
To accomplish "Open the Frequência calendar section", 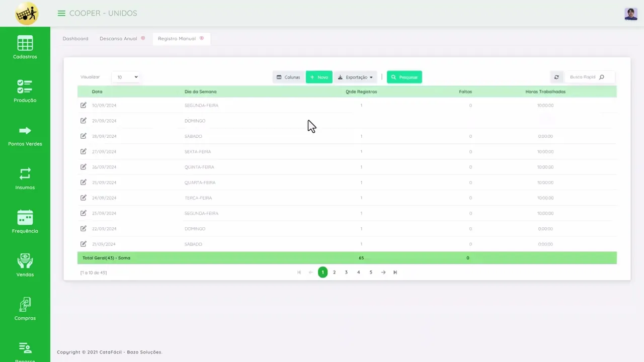I will 25,222.
